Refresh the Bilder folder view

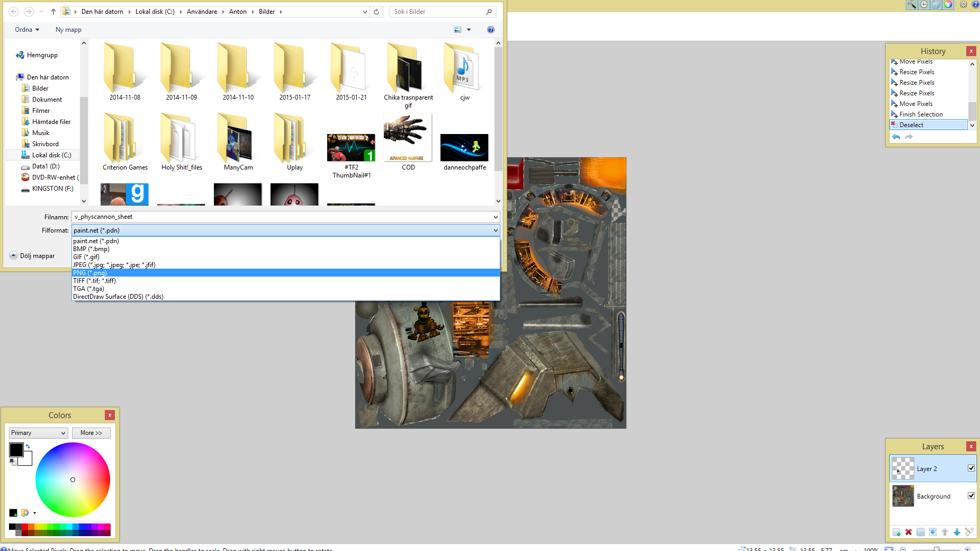[376, 12]
